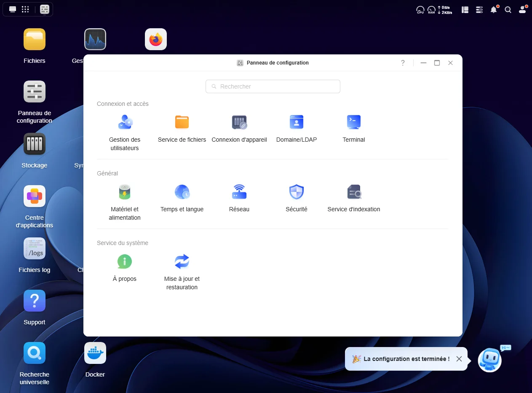
Task: Open the notifications bell in top bar
Action: [494, 10]
